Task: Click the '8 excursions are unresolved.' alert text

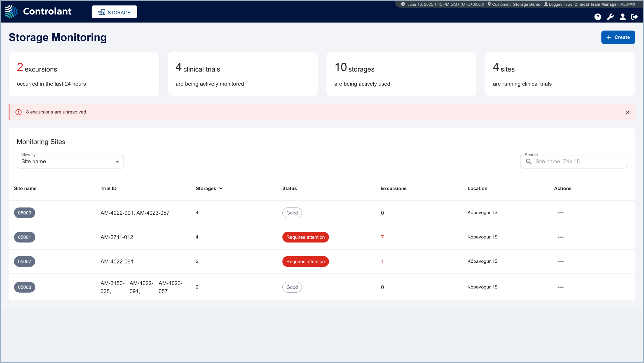Action: tap(57, 112)
